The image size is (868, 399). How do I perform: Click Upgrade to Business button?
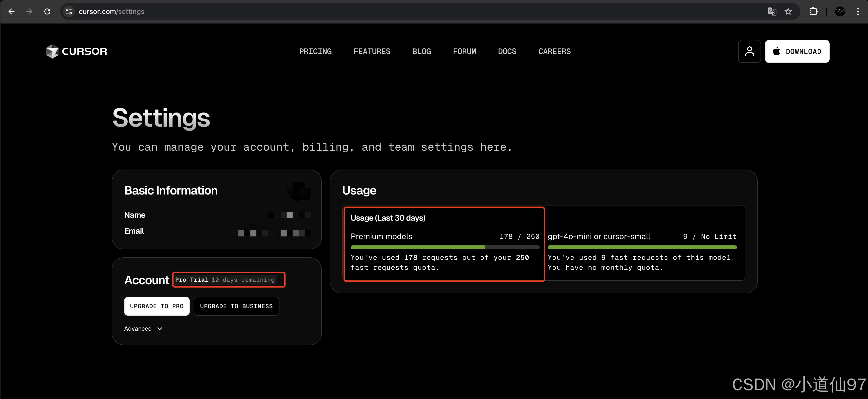pos(236,306)
